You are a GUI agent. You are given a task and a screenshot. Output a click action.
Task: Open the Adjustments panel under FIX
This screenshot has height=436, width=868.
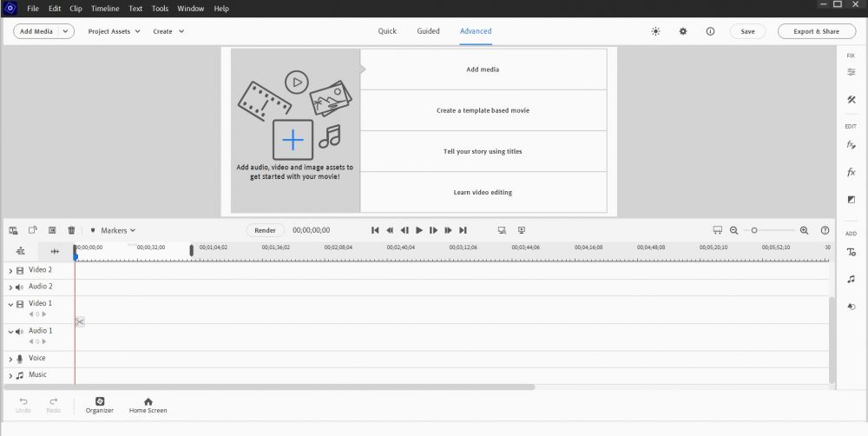[852, 72]
